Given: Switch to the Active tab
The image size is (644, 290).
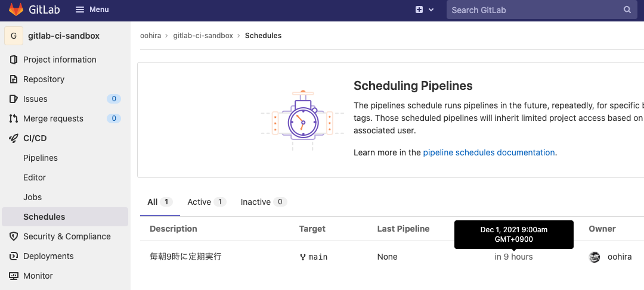Looking at the screenshot, I should [199, 202].
